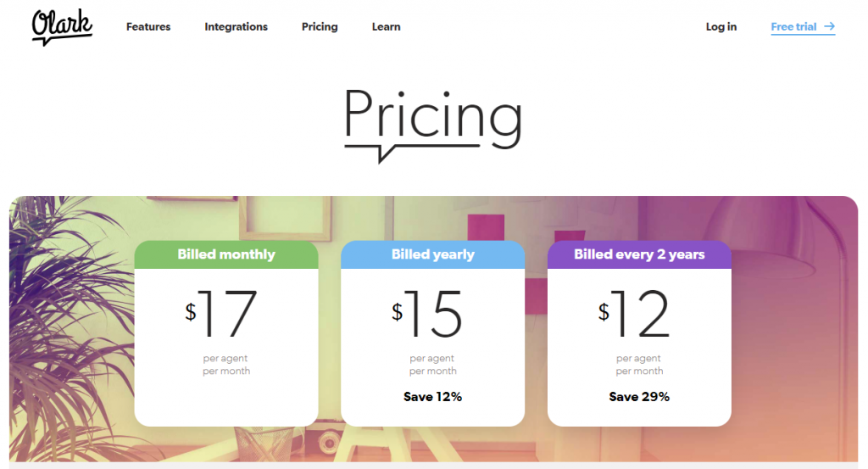Select the Billed every 2 years header
This screenshot has width=868, height=469.
pos(639,254)
